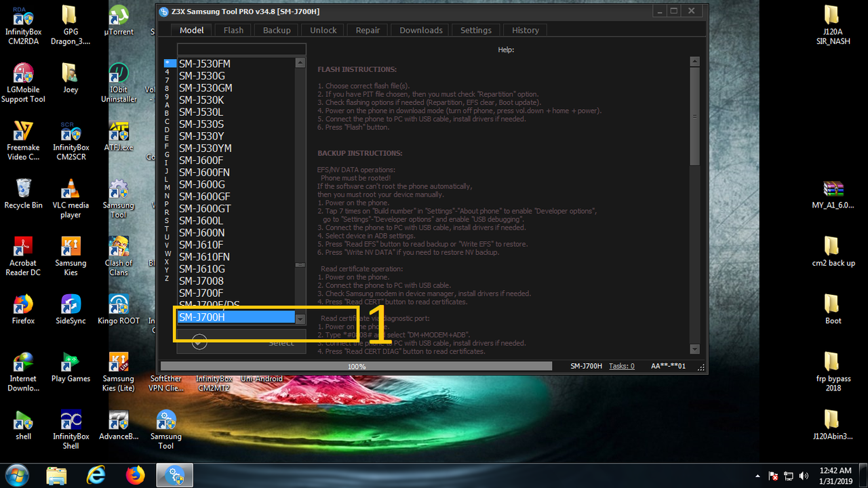Open the Settings tab
The image size is (868, 488).
coord(476,30)
